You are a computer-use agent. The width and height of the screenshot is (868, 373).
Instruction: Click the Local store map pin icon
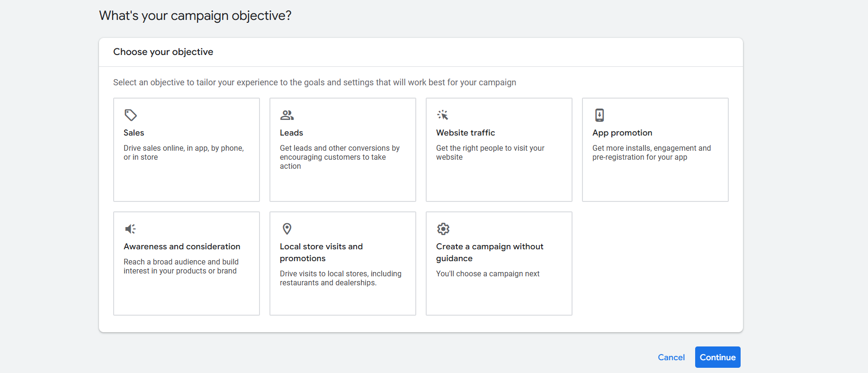(x=287, y=229)
